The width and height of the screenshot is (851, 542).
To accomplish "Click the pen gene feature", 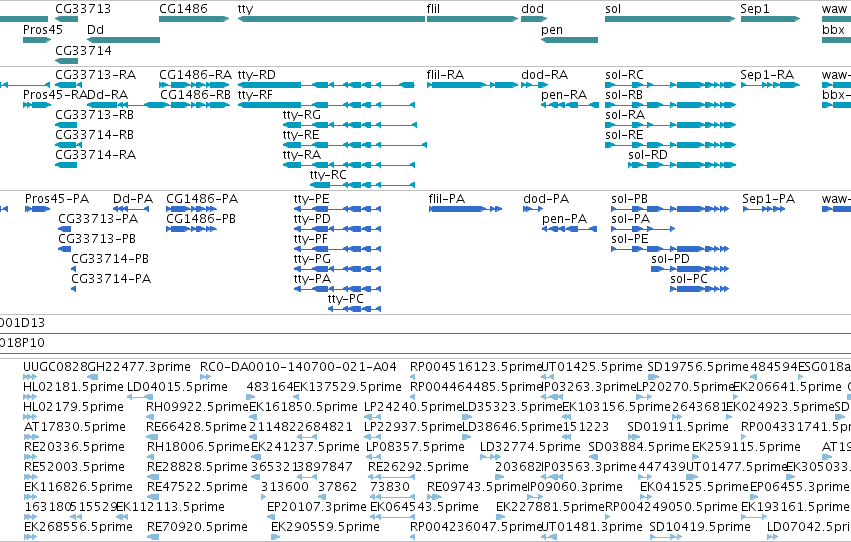I will click(x=569, y=40).
